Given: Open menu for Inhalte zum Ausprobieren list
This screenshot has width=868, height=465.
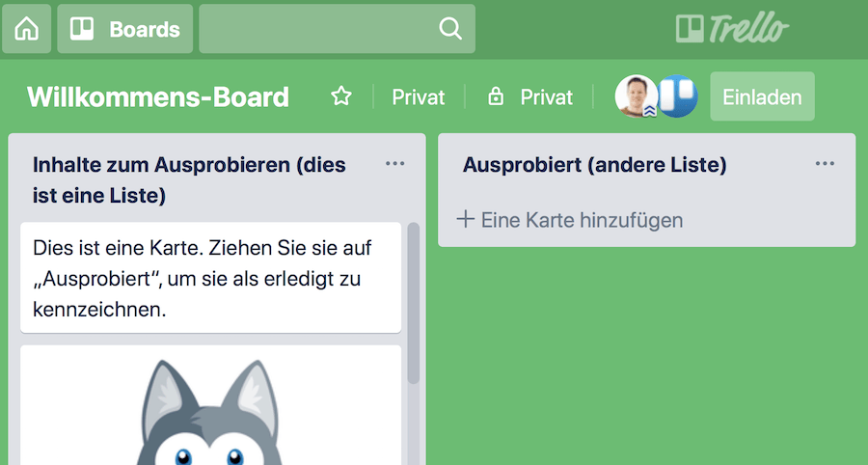Looking at the screenshot, I should 394,164.
